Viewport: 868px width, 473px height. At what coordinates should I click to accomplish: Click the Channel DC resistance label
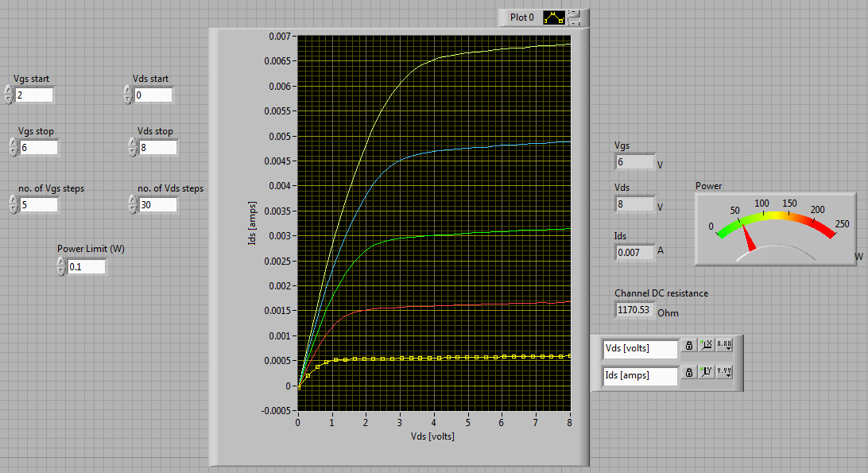click(661, 293)
